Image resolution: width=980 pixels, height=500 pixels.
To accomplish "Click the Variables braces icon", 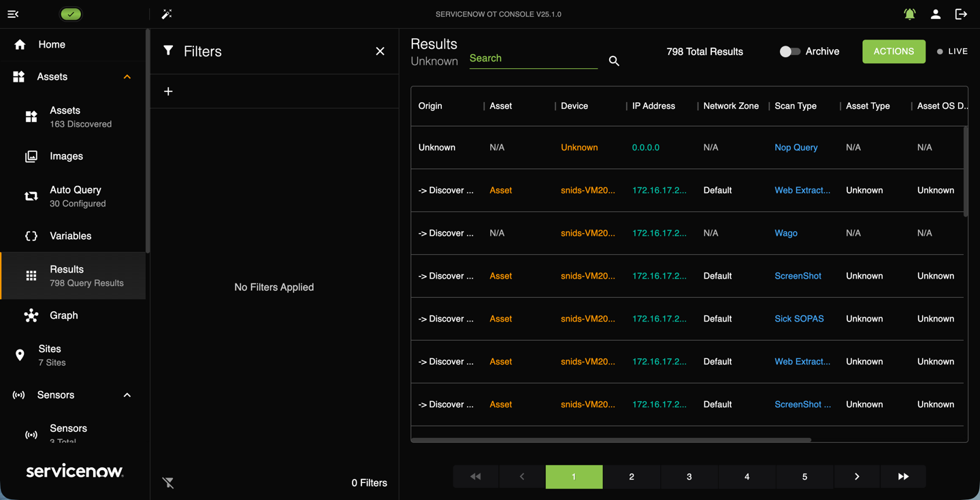I will (x=31, y=236).
